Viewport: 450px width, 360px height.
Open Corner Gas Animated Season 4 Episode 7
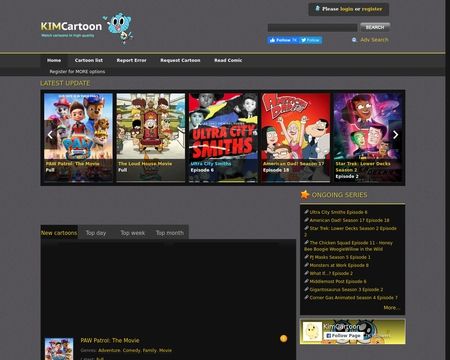(x=353, y=298)
